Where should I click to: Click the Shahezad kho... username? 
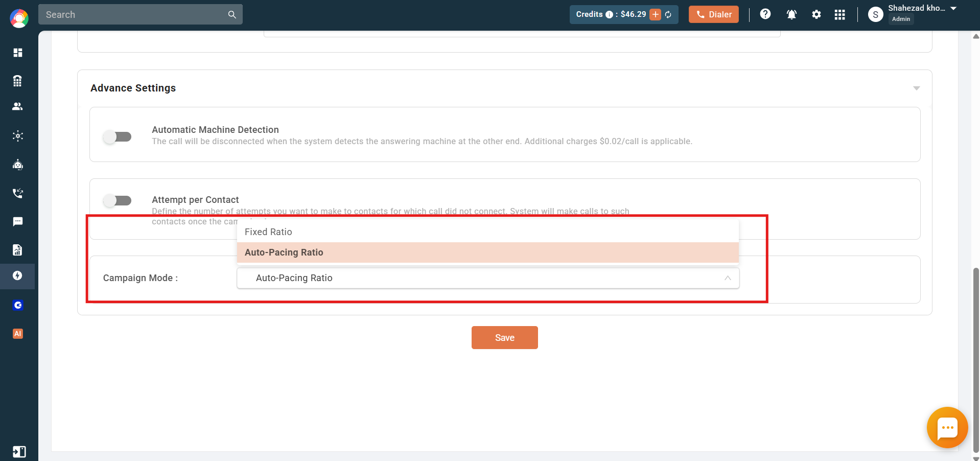click(x=917, y=8)
